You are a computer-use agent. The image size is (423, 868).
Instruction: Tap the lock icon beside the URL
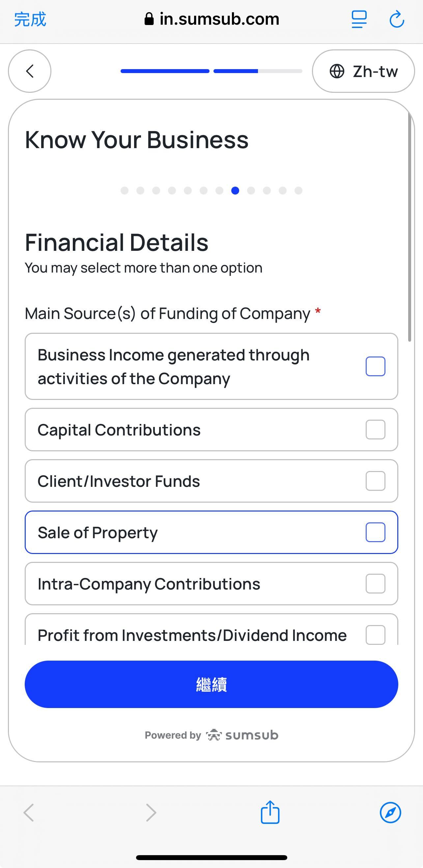(149, 19)
